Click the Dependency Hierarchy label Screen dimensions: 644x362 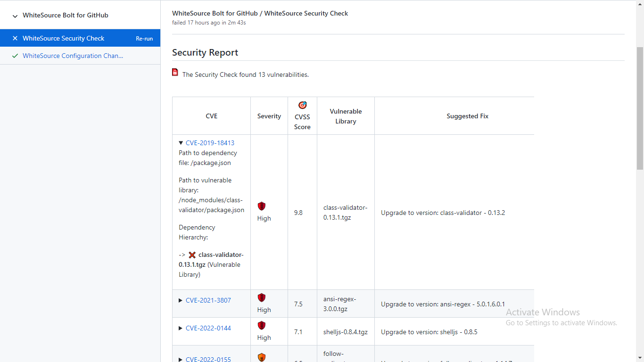click(197, 232)
